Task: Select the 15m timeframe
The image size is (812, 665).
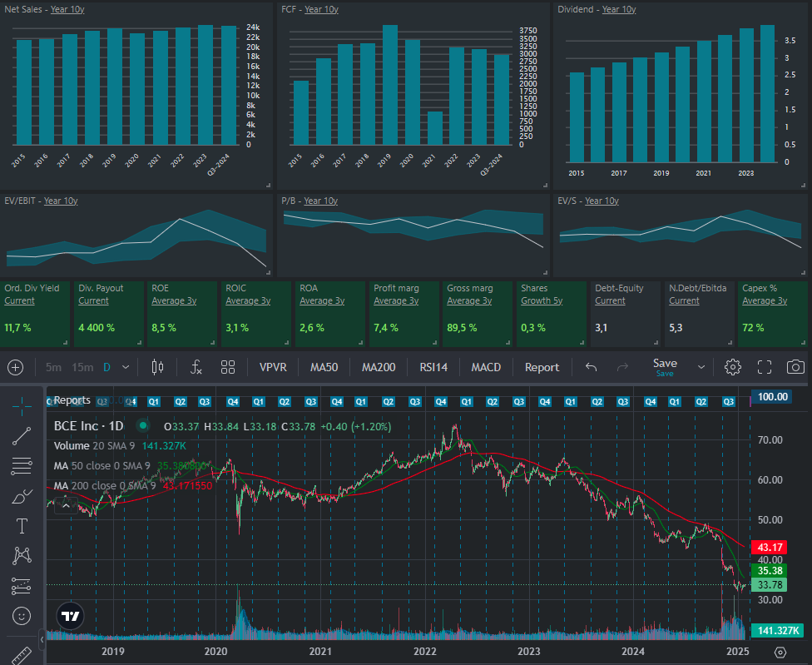Action: pos(82,367)
